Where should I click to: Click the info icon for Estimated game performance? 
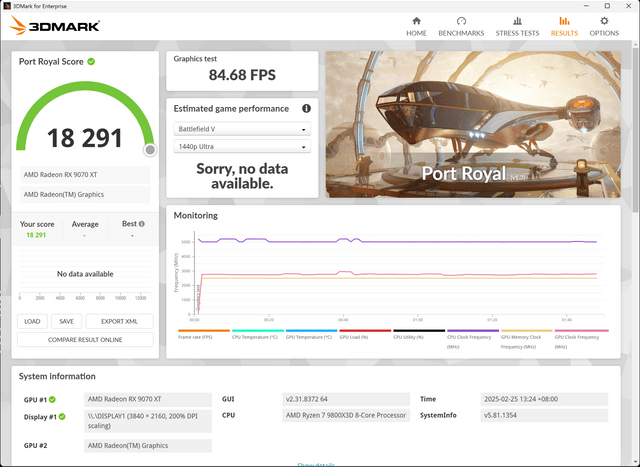click(x=306, y=109)
